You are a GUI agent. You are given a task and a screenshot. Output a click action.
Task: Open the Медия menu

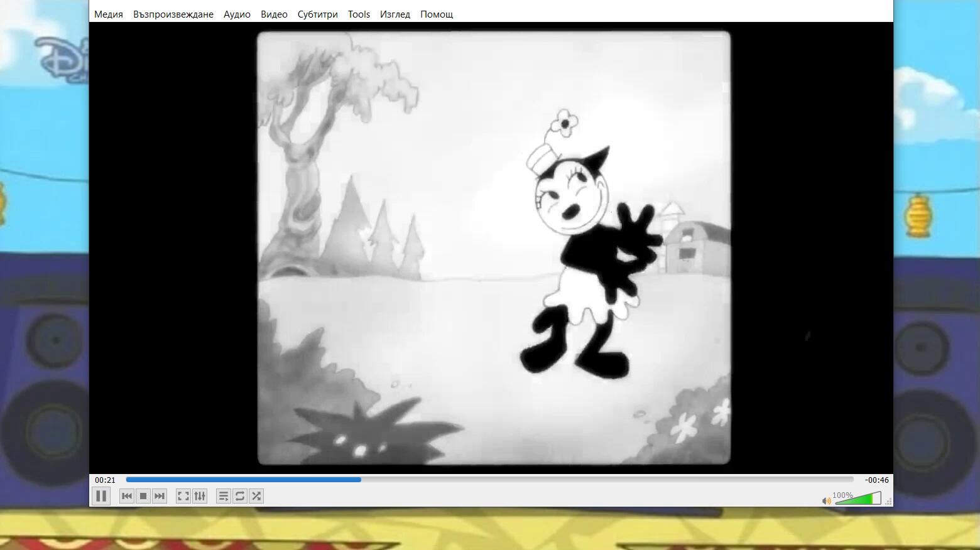coord(109,14)
